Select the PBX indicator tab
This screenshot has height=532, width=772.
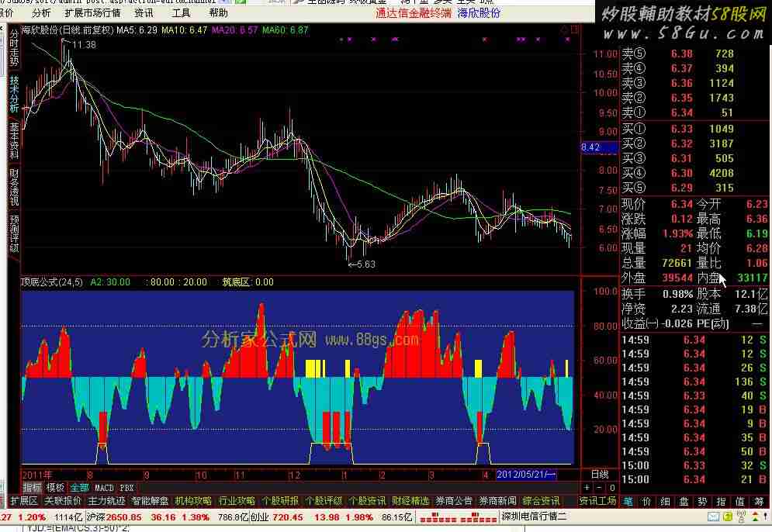pos(126,488)
